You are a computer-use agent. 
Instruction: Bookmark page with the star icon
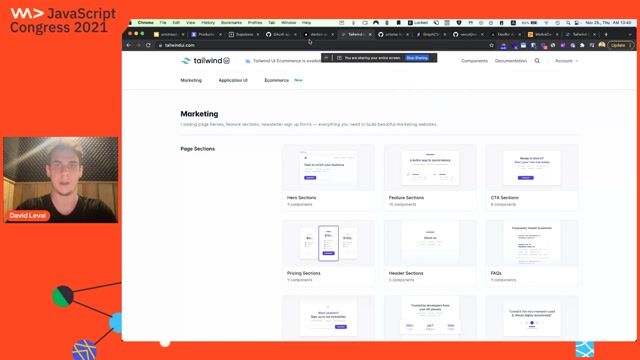[x=491, y=45]
